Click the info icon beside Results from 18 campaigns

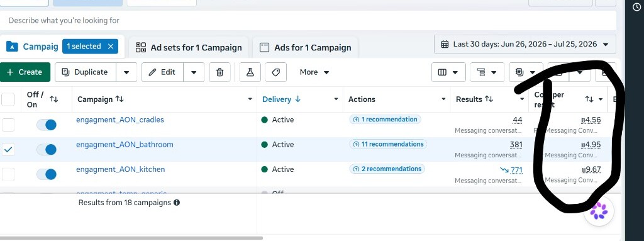click(x=177, y=203)
